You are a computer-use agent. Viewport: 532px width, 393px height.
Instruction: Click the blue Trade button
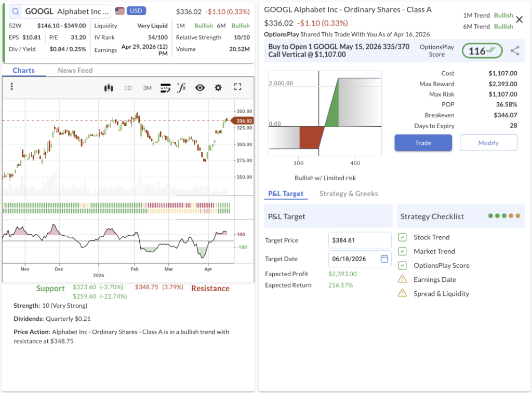[423, 143]
